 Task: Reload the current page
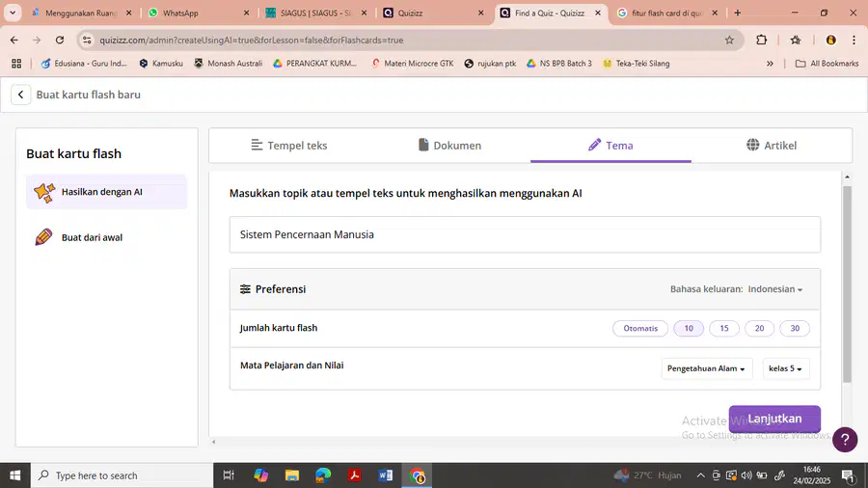tap(60, 40)
